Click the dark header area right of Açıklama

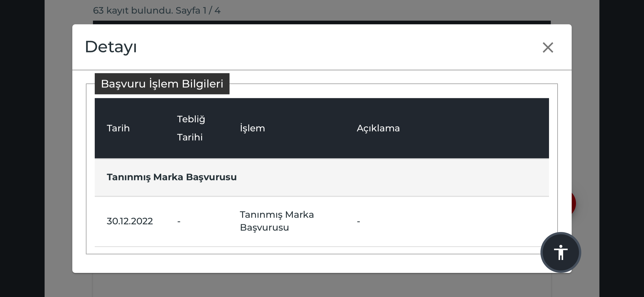tap(474, 128)
